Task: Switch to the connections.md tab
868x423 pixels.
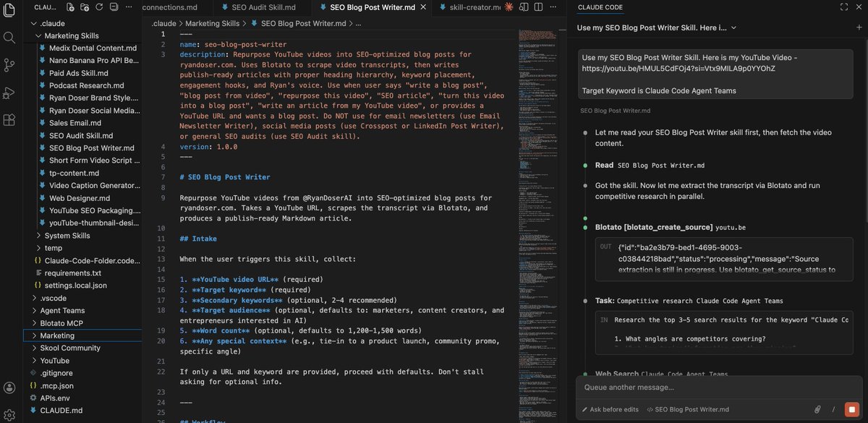Action: (169, 7)
